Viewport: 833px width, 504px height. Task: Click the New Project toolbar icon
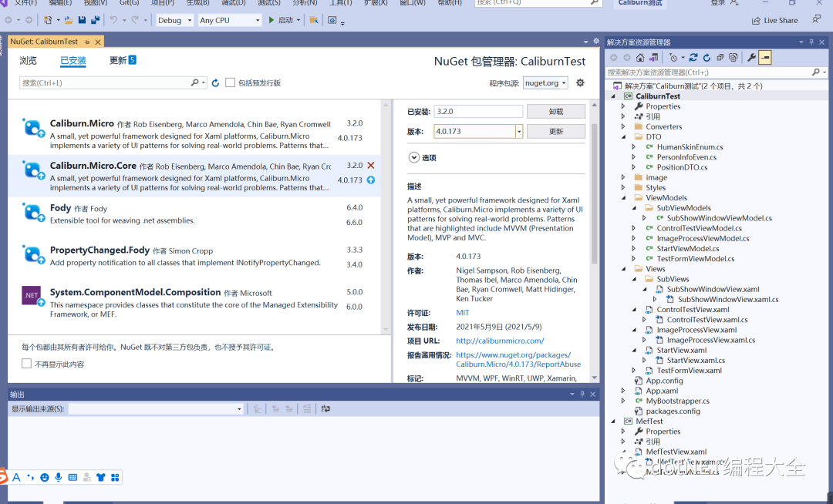point(48,20)
